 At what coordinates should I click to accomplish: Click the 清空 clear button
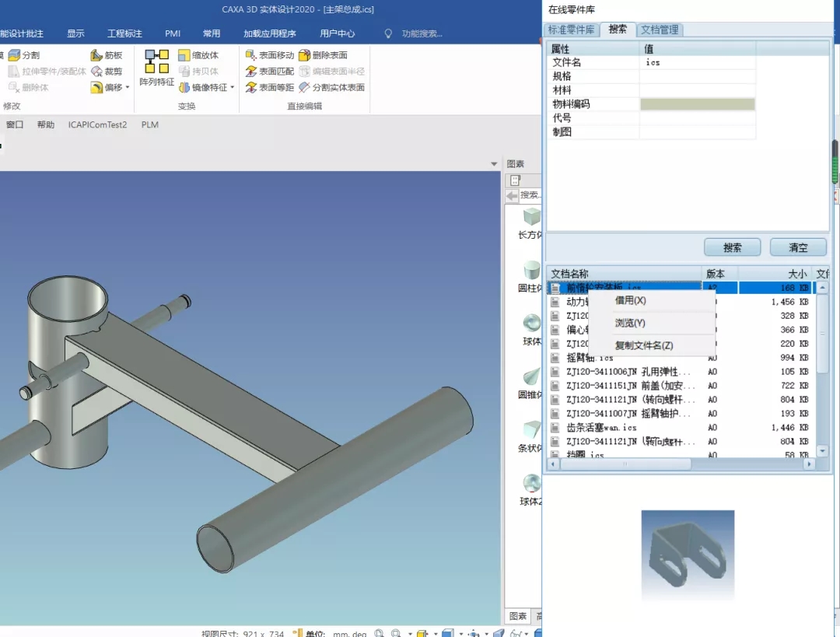point(798,247)
